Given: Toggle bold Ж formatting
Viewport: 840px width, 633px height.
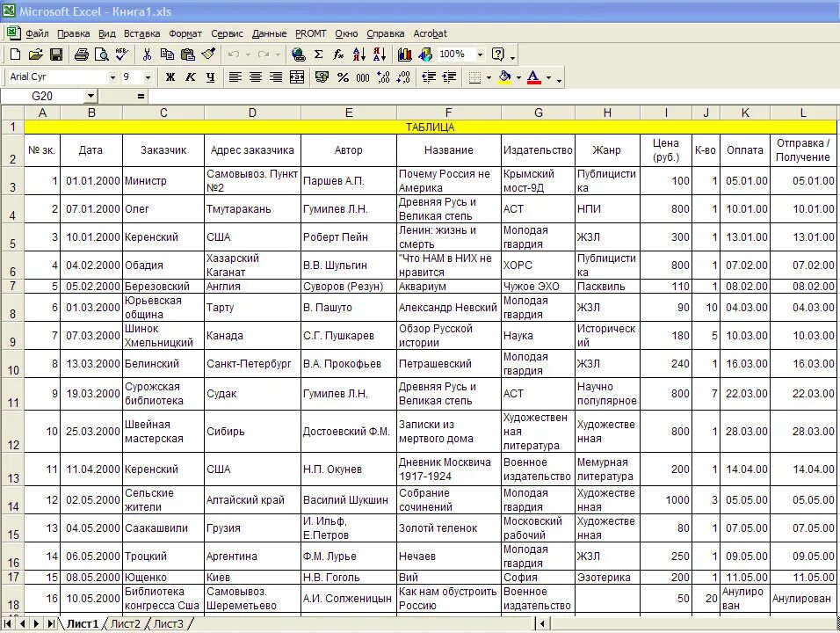Looking at the screenshot, I should pos(170,77).
